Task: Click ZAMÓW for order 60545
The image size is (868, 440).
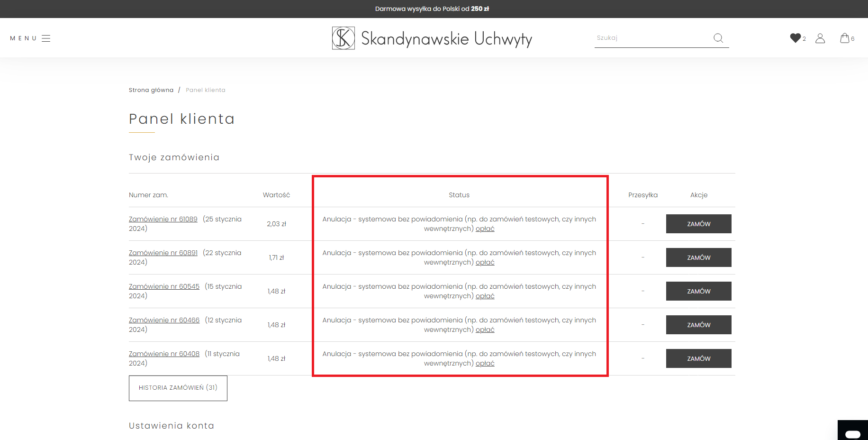Action: click(x=699, y=291)
